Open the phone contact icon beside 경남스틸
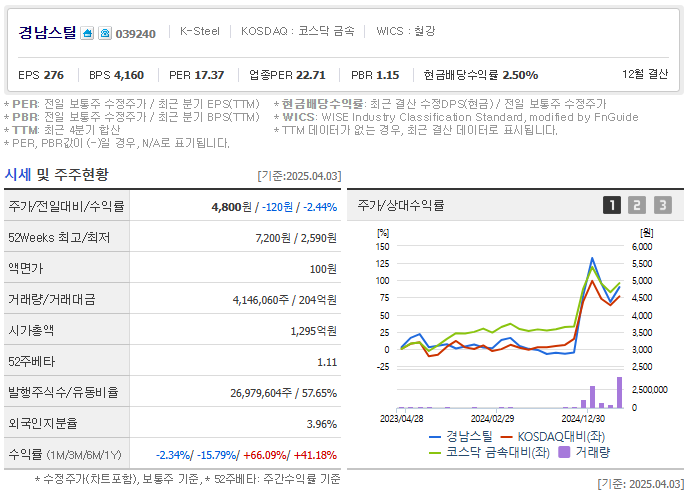Screen dimensions: 685x492 105,33
